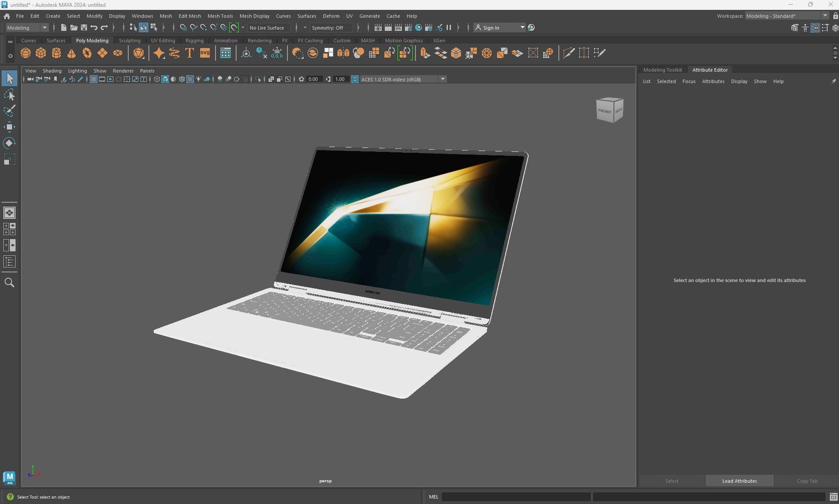Screen dimensions: 839x504
Task: Select the Scale tool in Tool Box
Action: coord(9,160)
